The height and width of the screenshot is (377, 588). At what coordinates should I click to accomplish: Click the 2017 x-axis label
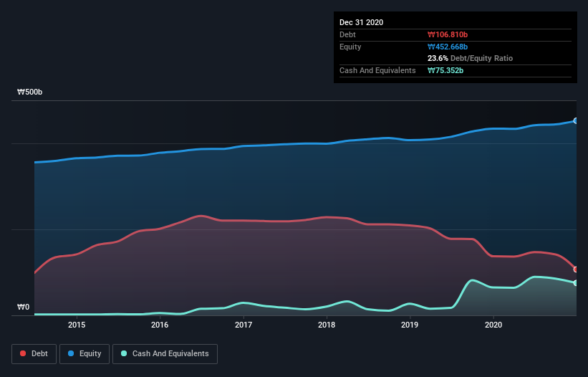pyautogui.click(x=244, y=325)
